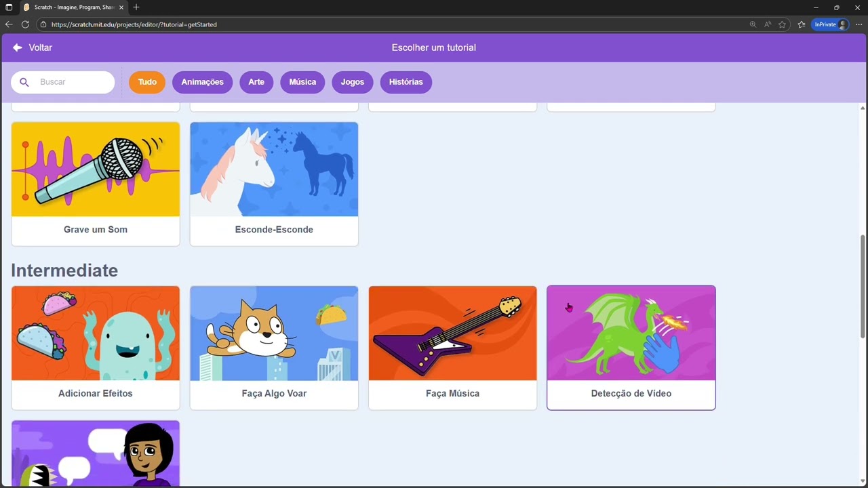Viewport: 868px width, 488px height.
Task: Click the Grave um Som title
Action: pyautogui.click(x=96, y=230)
